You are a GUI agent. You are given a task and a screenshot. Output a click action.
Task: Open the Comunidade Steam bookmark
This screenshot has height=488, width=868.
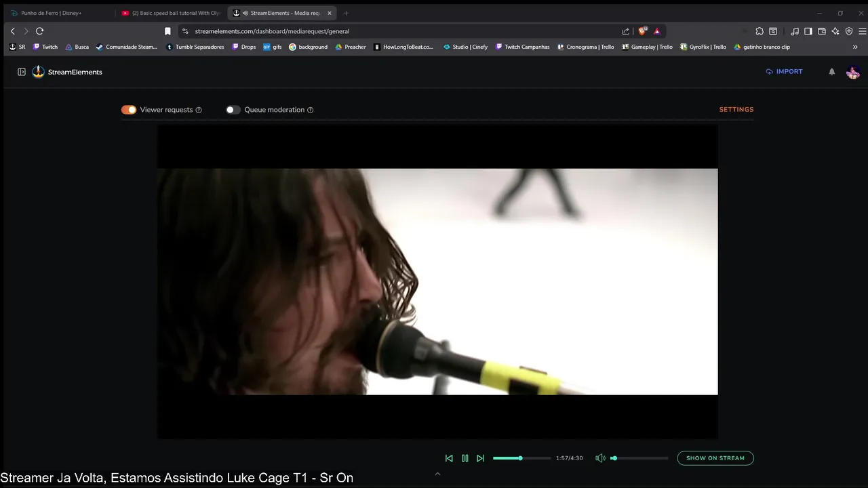(x=127, y=47)
